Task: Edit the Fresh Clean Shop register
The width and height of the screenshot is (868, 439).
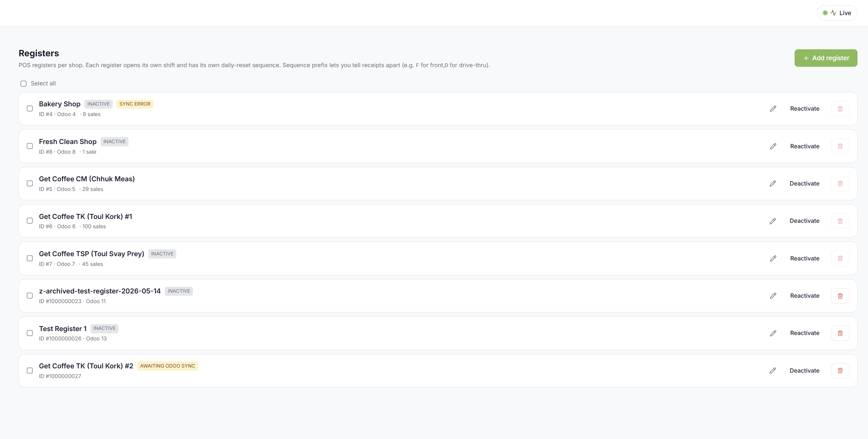Action: [x=773, y=146]
